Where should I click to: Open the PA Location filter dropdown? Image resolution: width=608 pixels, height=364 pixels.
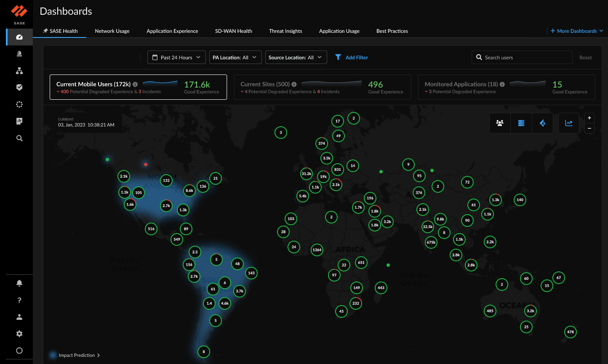pos(235,57)
